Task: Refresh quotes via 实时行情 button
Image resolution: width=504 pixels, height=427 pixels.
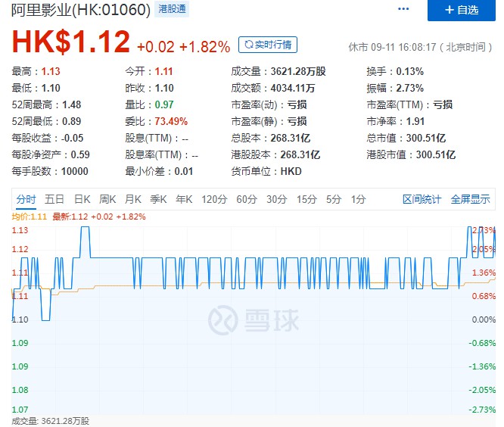Action: pos(268,45)
